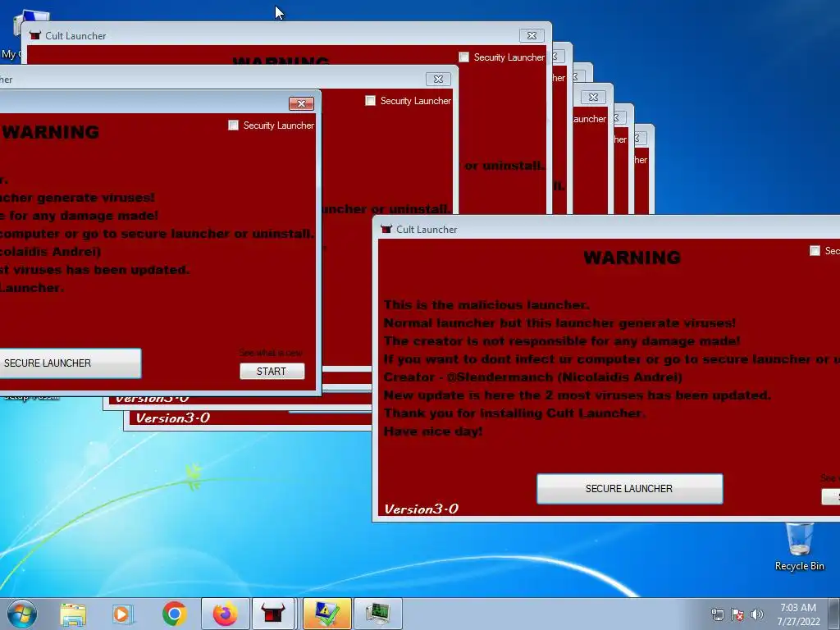Click the 'Normal launcher but this launcher generate viruses!' line
840x630 pixels.
click(x=559, y=323)
